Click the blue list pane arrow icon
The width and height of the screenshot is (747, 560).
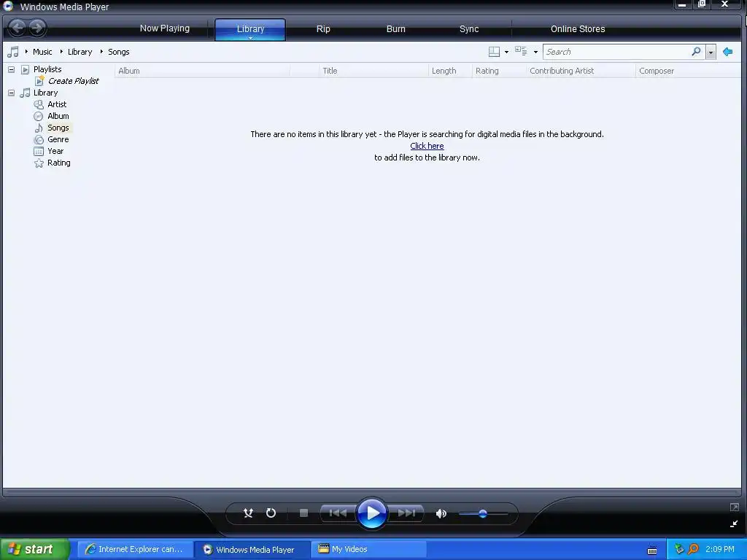pyautogui.click(x=727, y=52)
